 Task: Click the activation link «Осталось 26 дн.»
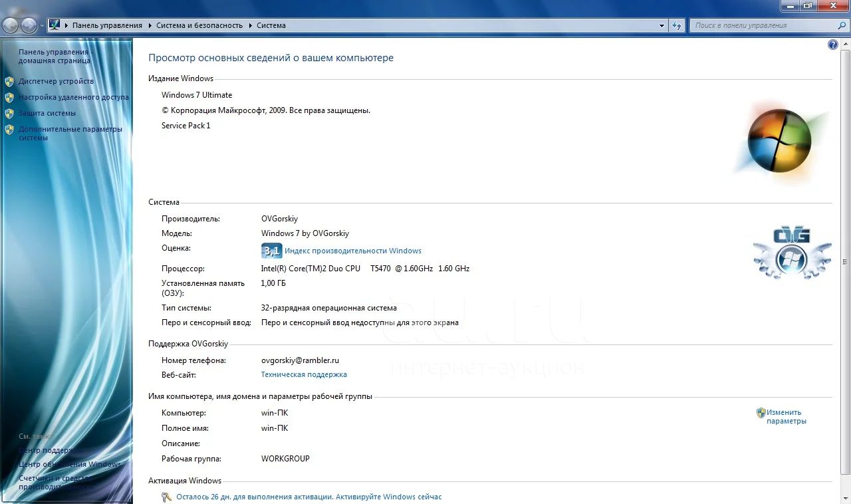308,497
